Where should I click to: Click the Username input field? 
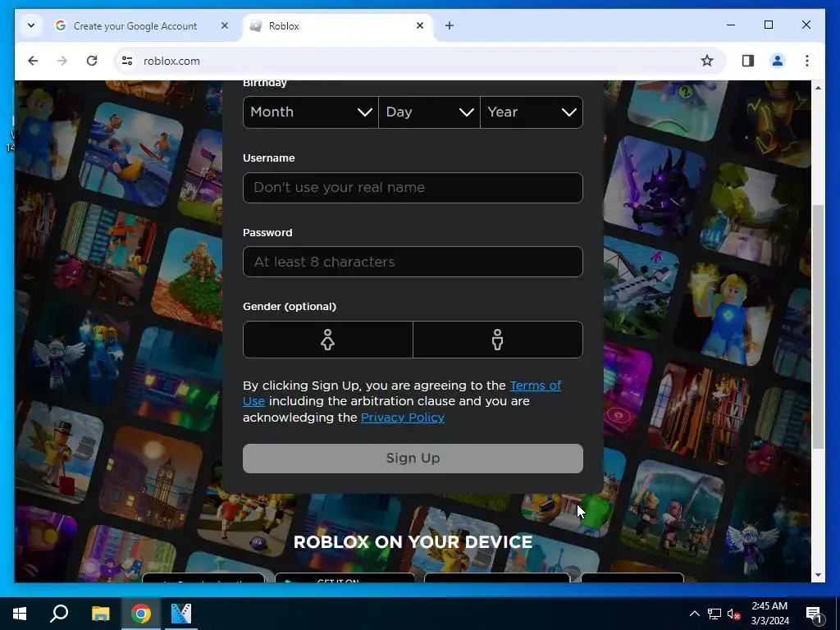413,188
